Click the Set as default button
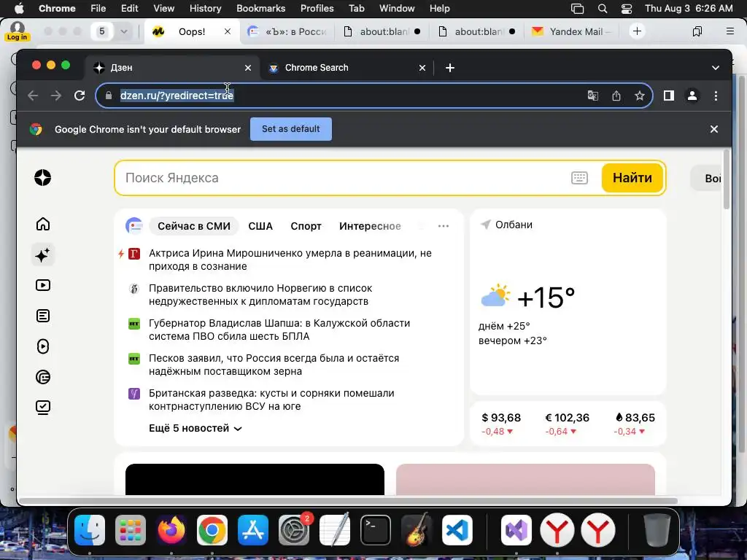The height and width of the screenshot is (560, 747). (290, 129)
